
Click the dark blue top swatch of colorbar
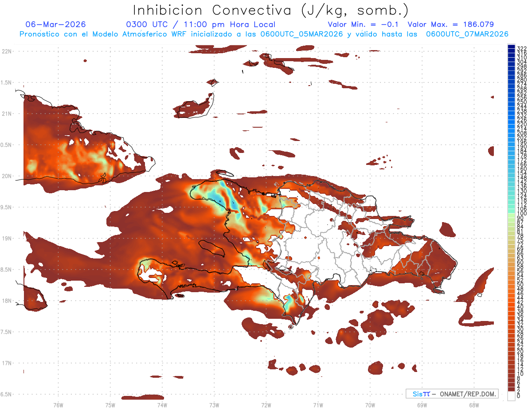(x=512, y=47)
